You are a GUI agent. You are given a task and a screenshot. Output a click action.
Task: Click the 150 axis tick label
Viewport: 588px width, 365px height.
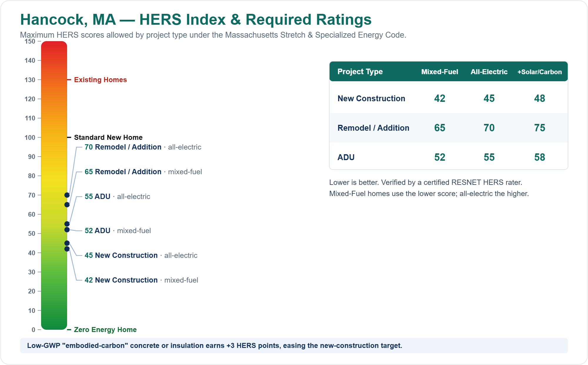(30, 42)
